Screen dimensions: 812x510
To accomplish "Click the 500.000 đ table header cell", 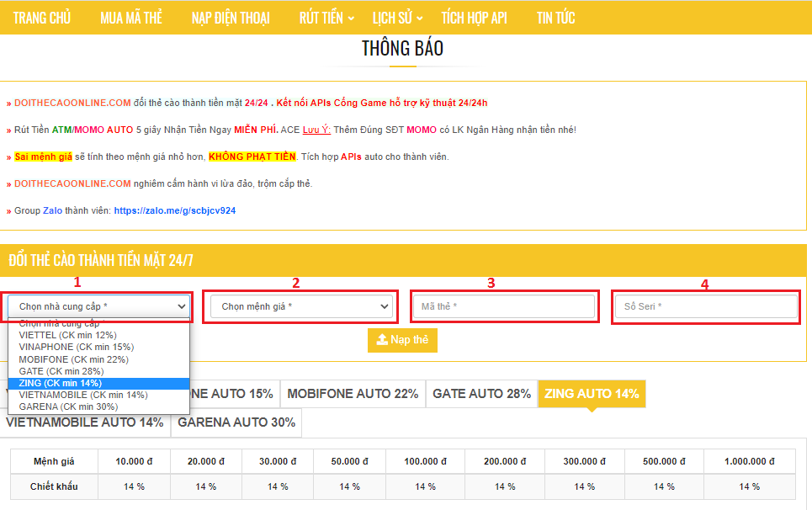I will 664,461.
